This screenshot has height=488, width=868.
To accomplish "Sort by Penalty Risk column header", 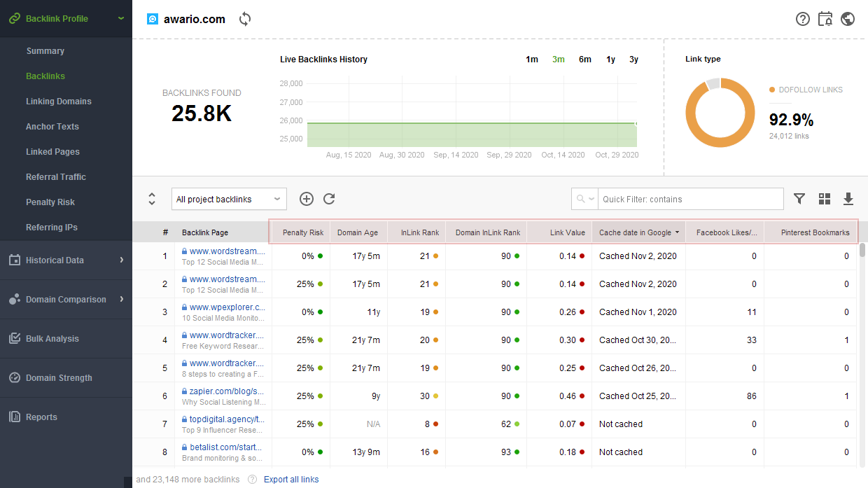I will tap(301, 232).
